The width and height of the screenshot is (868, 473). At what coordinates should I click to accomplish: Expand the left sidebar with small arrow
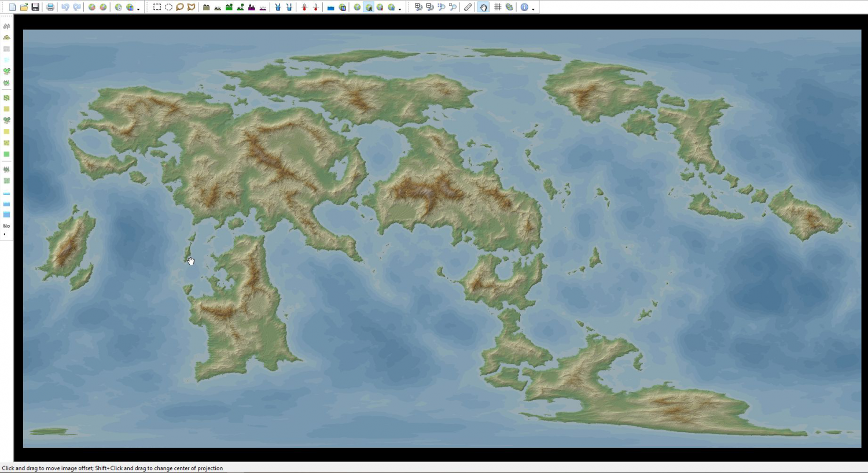(x=5, y=234)
